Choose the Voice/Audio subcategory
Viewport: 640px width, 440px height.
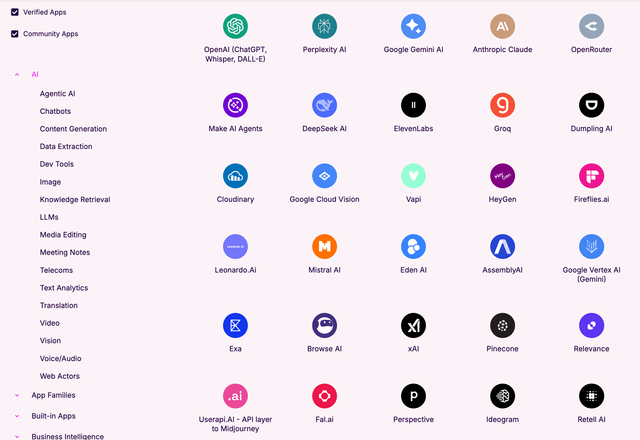click(60, 358)
